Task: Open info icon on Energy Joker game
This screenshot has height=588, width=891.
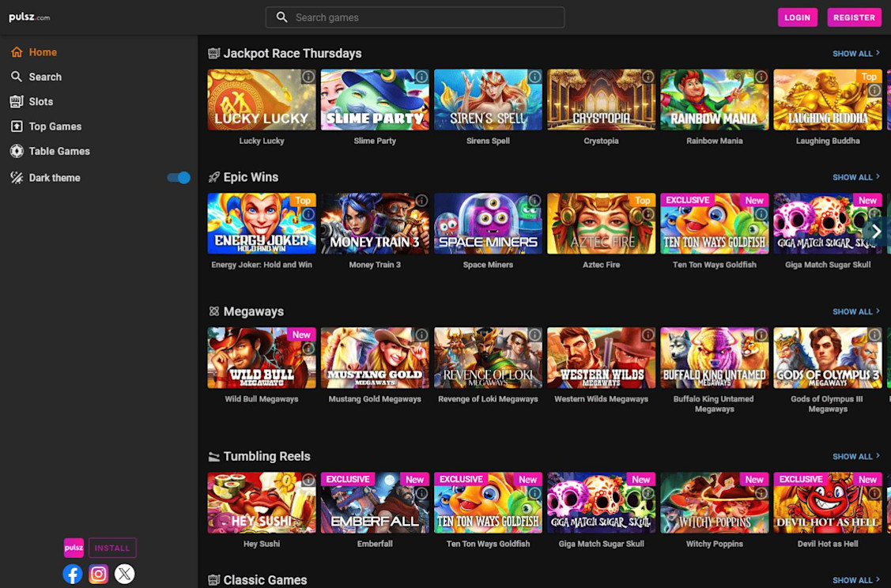Action: (x=308, y=214)
